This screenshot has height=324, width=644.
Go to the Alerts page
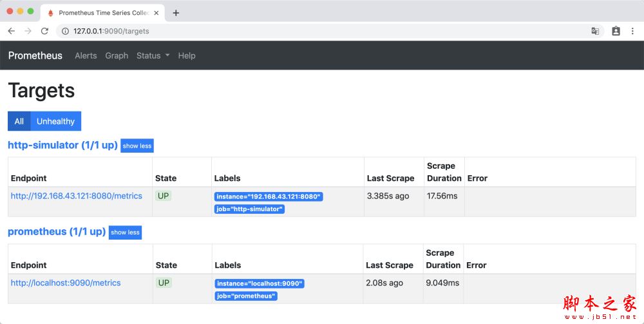click(x=86, y=56)
